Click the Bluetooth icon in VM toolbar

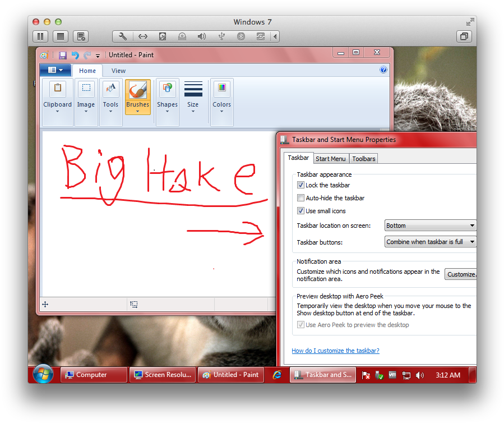click(241, 36)
